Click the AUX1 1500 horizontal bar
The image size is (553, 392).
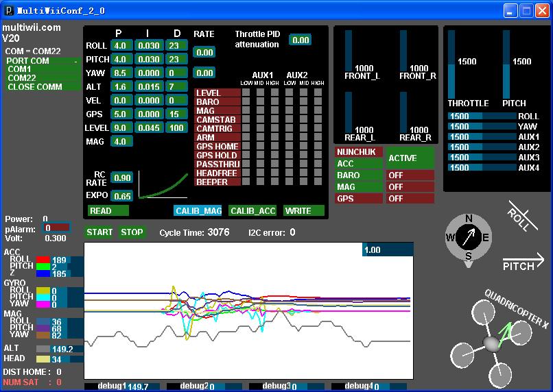pos(482,136)
